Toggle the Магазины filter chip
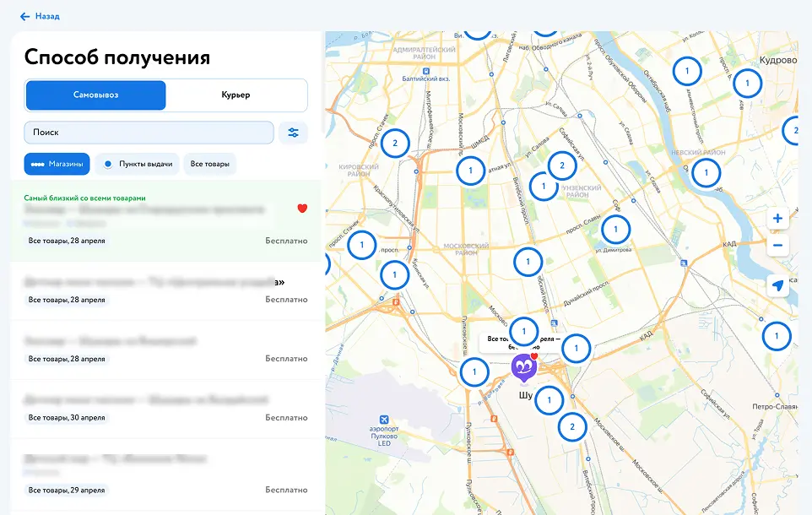This screenshot has width=812, height=515. point(57,164)
